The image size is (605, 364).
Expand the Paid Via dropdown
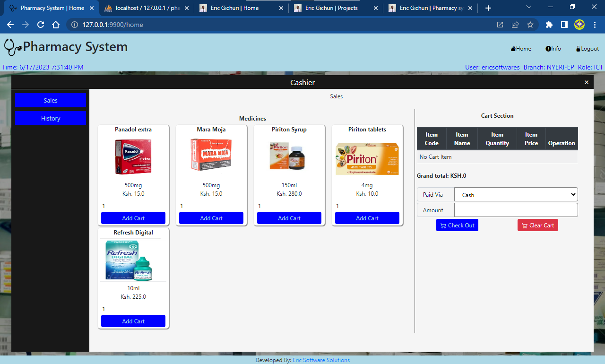516,195
